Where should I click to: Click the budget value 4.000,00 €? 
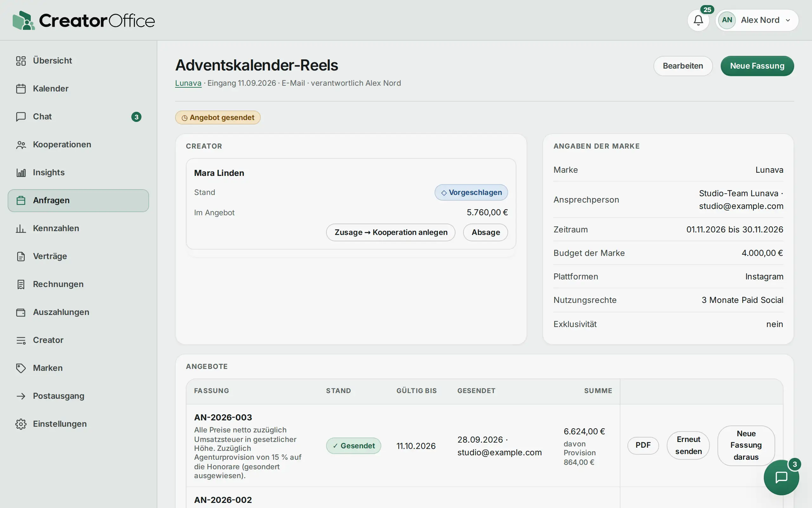pos(762,253)
